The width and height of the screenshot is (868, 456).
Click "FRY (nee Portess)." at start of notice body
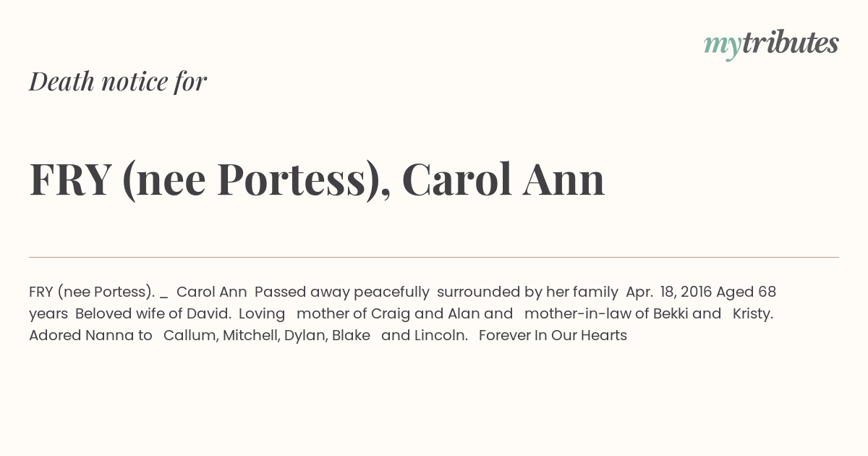coord(92,292)
